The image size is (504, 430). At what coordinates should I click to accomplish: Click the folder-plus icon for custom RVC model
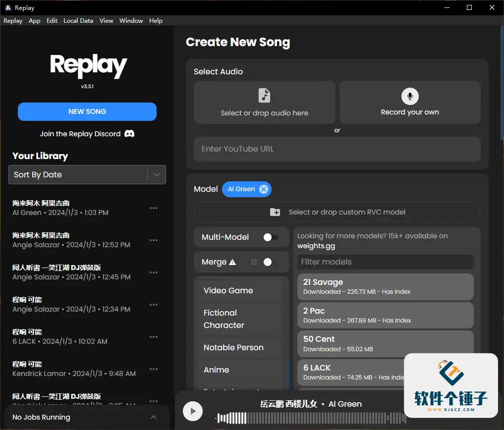(275, 212)
